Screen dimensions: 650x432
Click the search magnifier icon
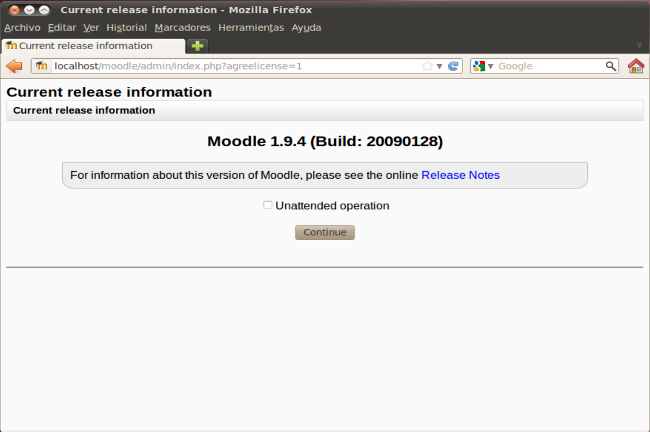[x=611, y=66]
